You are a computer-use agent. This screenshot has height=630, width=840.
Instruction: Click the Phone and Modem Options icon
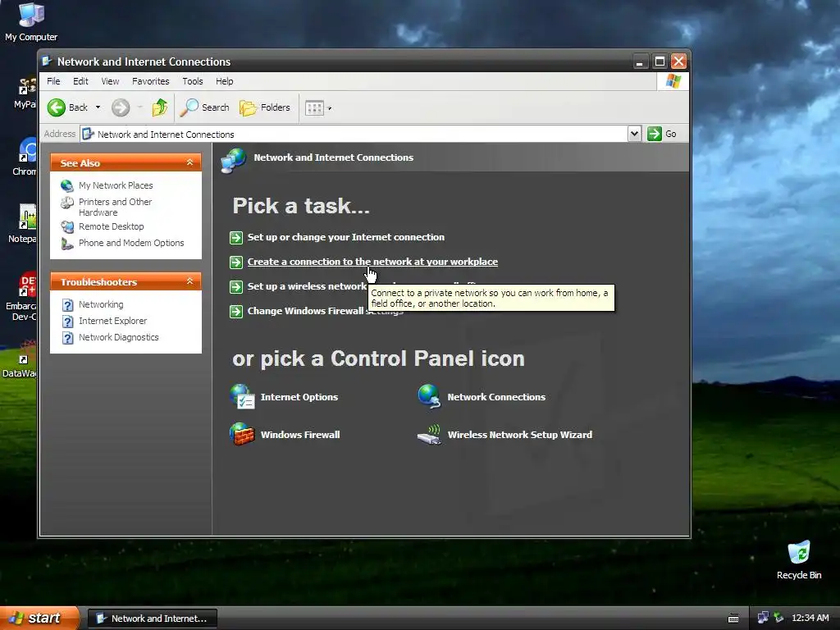(67, 244)
